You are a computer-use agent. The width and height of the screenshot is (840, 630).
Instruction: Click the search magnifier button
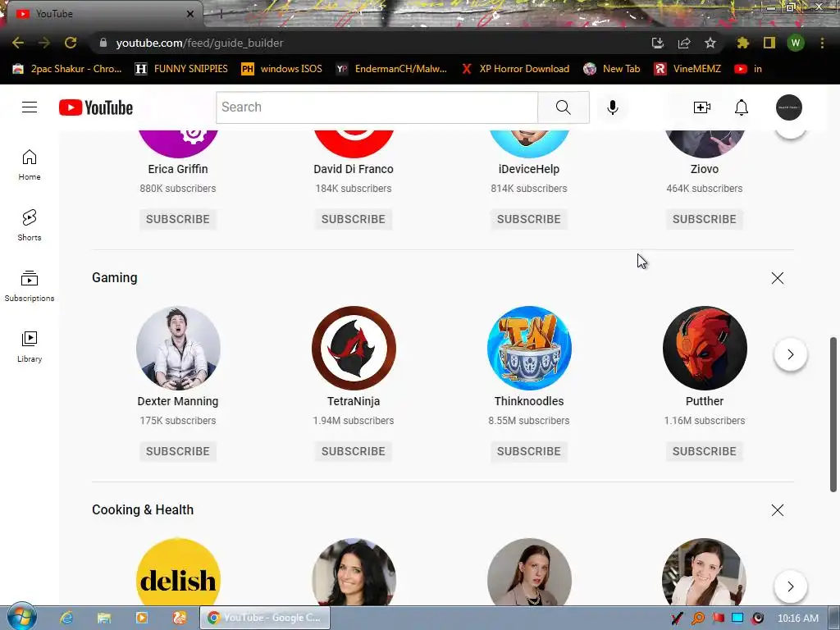[563, 107]
